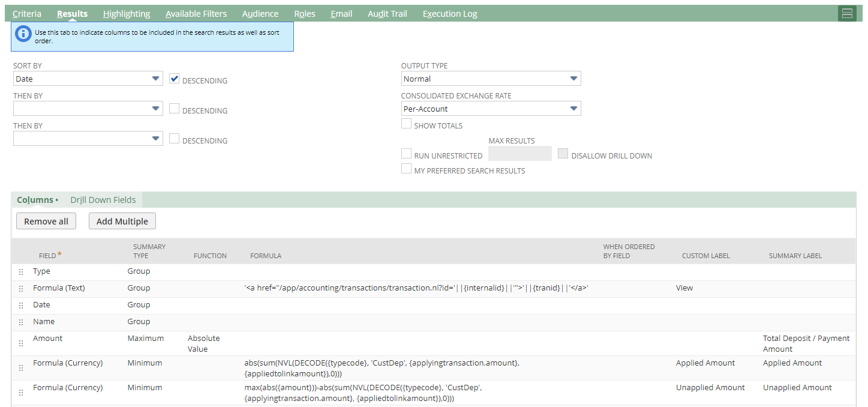Toggle Disallow Drill Down checkbox
Screen dimensions: 868x407
[563, 154]
